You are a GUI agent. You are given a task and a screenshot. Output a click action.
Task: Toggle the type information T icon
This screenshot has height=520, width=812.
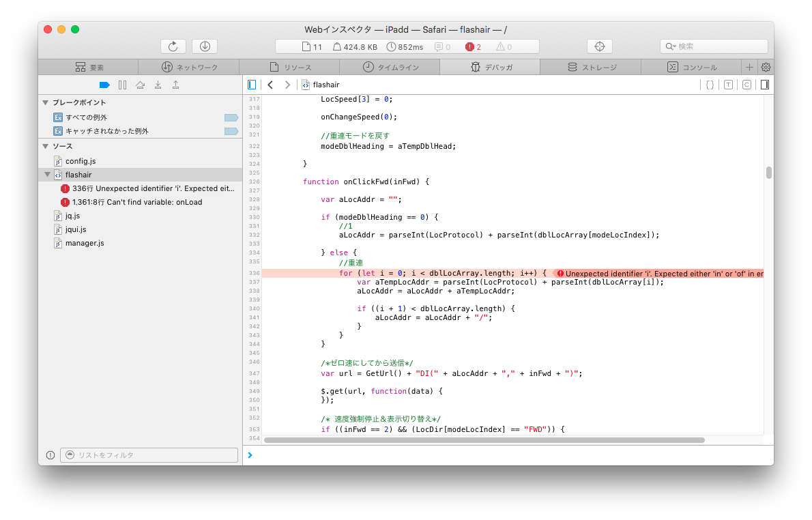pyautogui.click(x=729, y=85)
